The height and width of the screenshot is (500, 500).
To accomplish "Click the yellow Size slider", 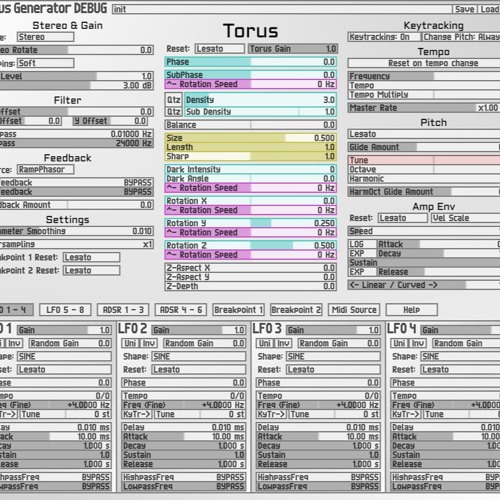I will 251,138.
